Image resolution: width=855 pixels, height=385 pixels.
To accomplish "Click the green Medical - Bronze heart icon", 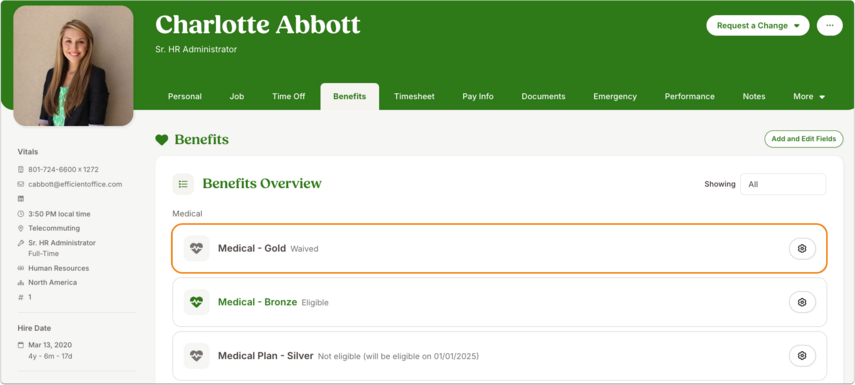I will 196,302.
